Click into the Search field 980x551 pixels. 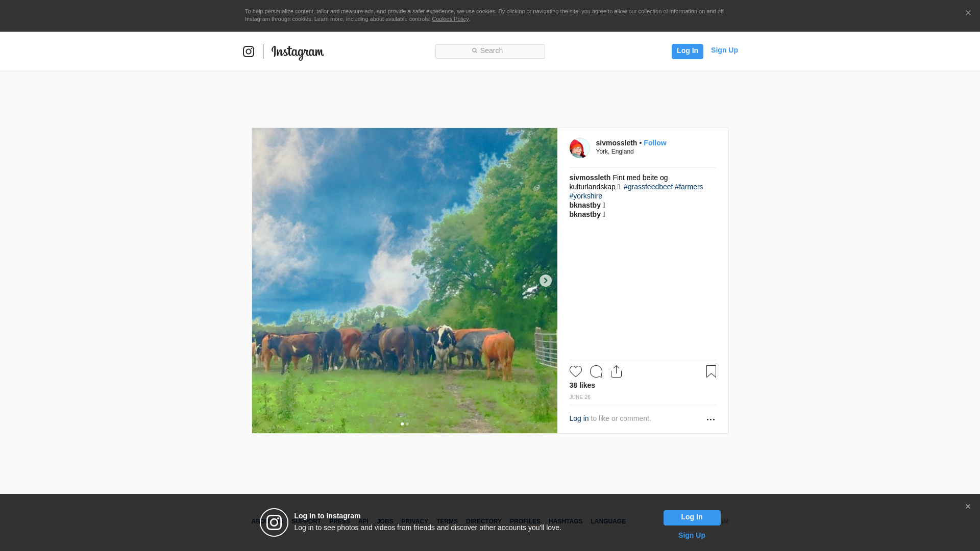click(x=490, y=52)
